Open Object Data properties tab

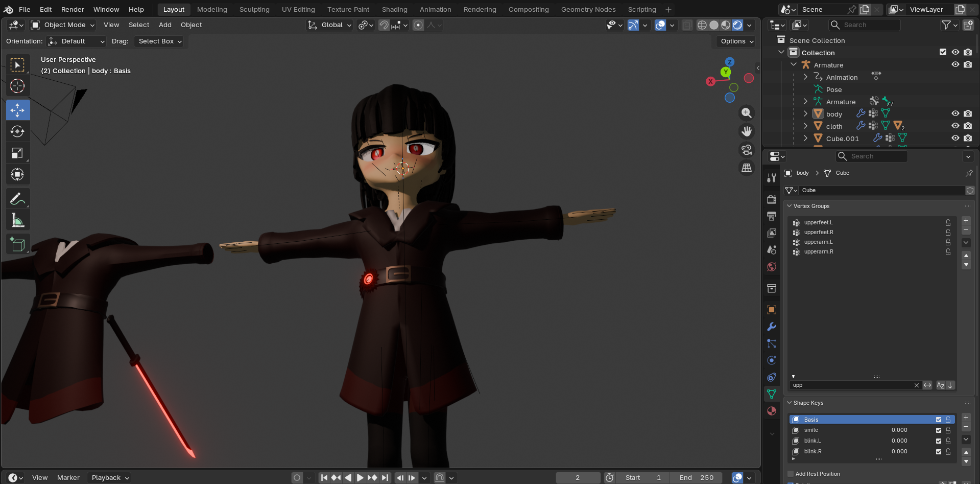(772, 394)
